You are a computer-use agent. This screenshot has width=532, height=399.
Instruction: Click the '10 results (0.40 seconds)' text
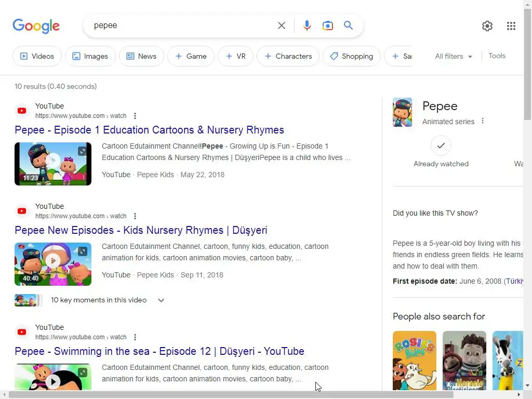pyautogui.click(x=56, y=87)
